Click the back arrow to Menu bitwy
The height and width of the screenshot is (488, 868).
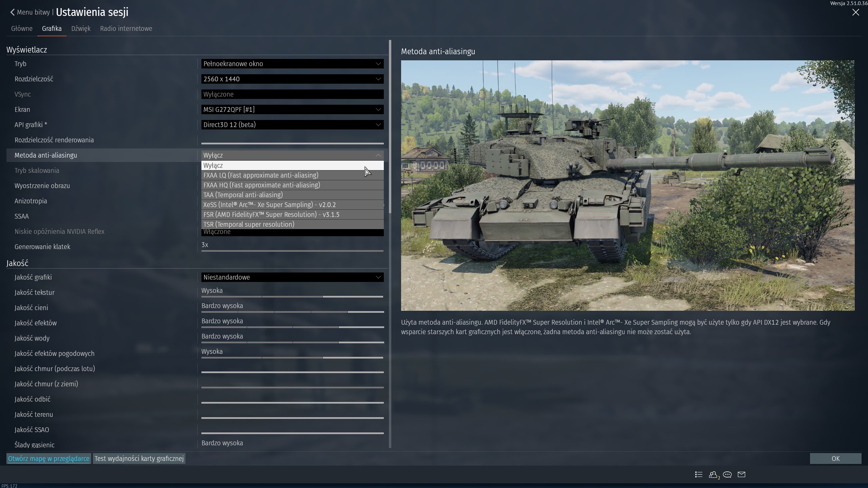pos(13,12)
